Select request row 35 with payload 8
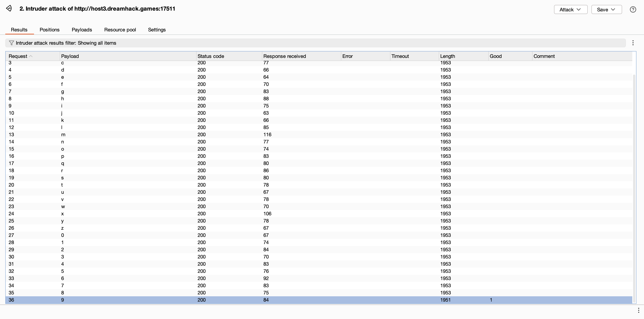Image resolution: width=644 pixels, height=319 pixels. click(x=319, y=293)
